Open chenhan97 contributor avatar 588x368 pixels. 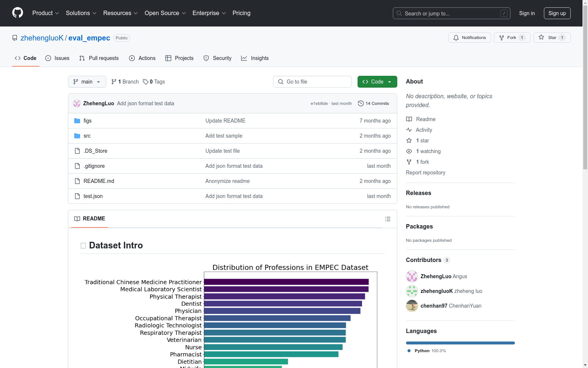[x=412, y=306]
